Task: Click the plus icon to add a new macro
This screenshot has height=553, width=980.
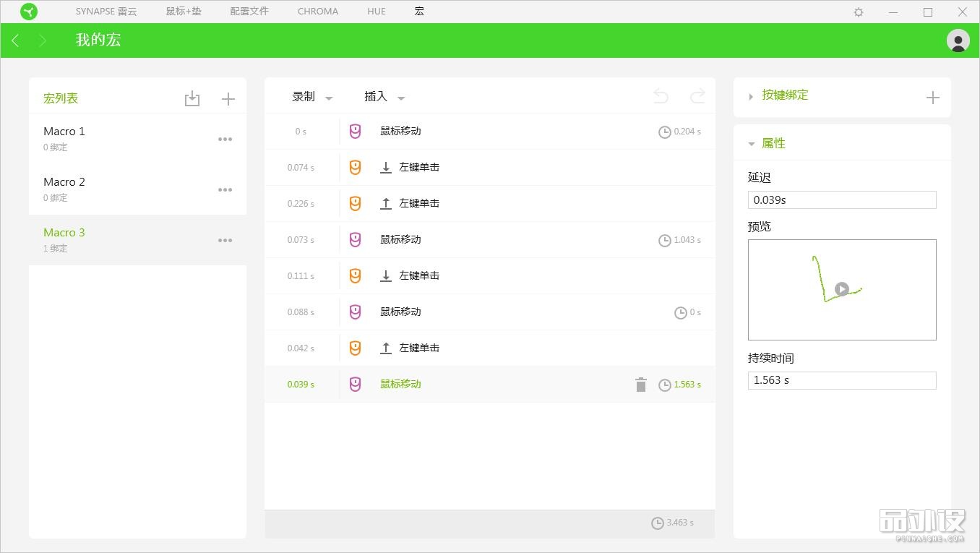Action: click(228, 98)
